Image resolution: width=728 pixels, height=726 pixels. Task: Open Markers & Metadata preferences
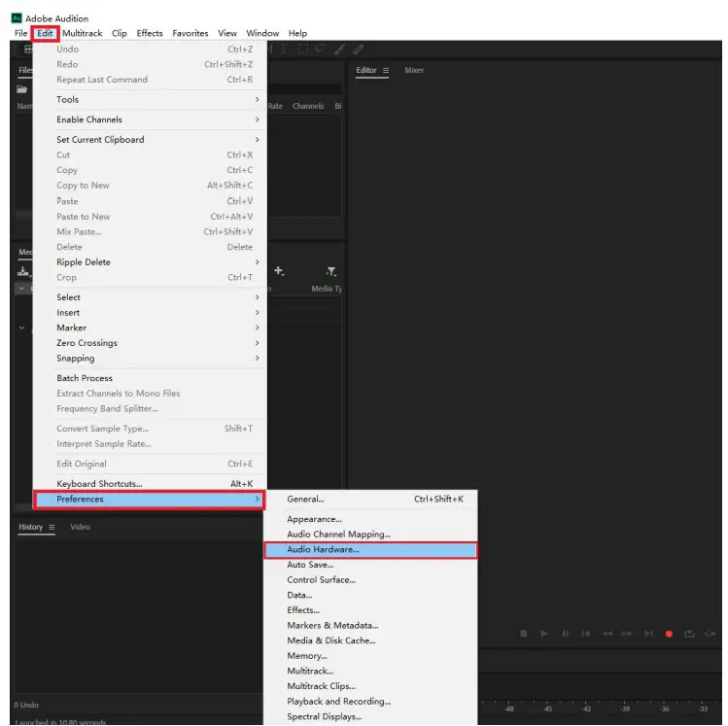(x=370, y=626)
